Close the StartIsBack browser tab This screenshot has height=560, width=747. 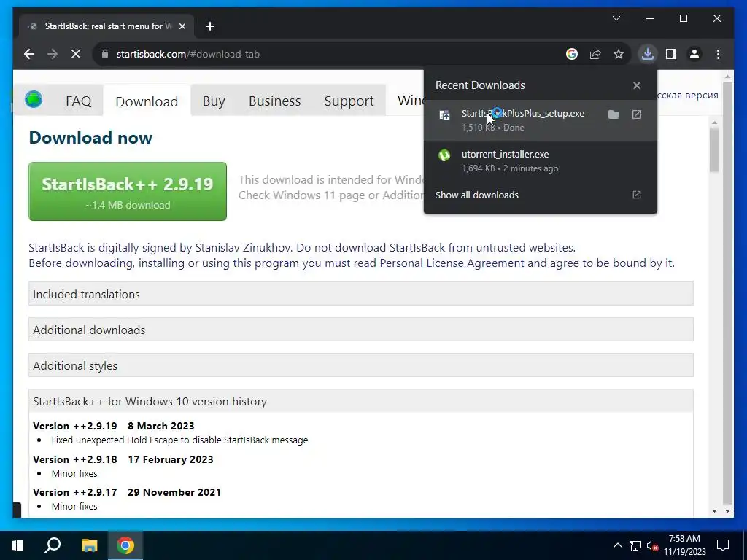tap(182, 26)
